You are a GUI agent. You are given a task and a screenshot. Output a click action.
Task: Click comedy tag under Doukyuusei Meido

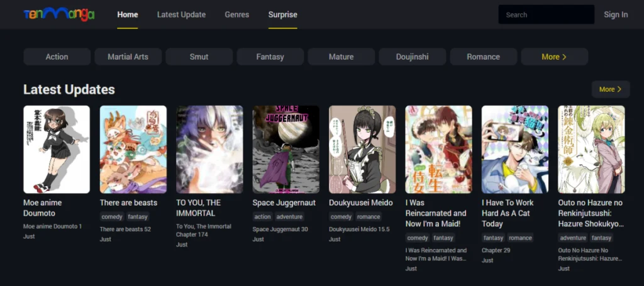pyautogui.click(x=341, y=217)
